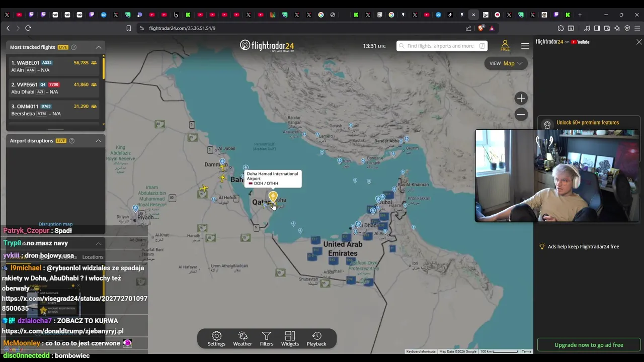Click Upgrade now to go ad free

point(589,345)
